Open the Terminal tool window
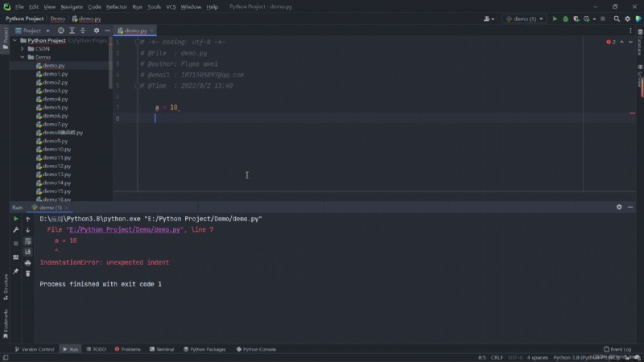Viewport: 644px width, 362px height. (162, 349)
